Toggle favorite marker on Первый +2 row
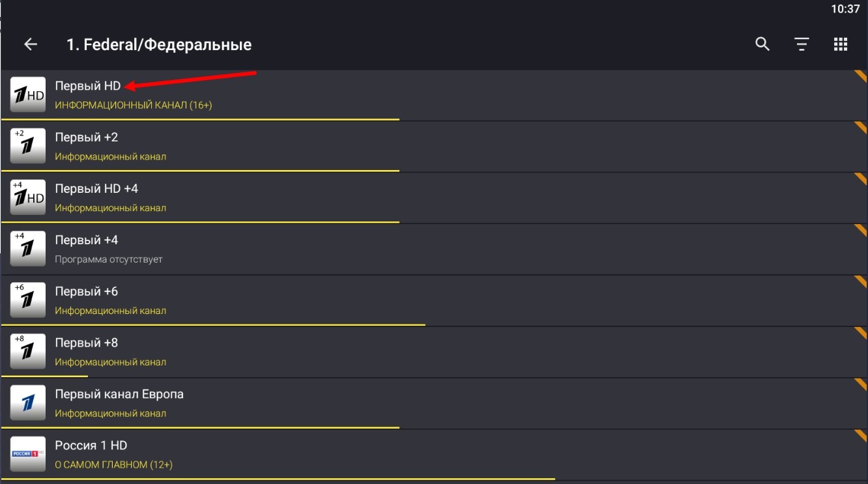 [860, 128]
